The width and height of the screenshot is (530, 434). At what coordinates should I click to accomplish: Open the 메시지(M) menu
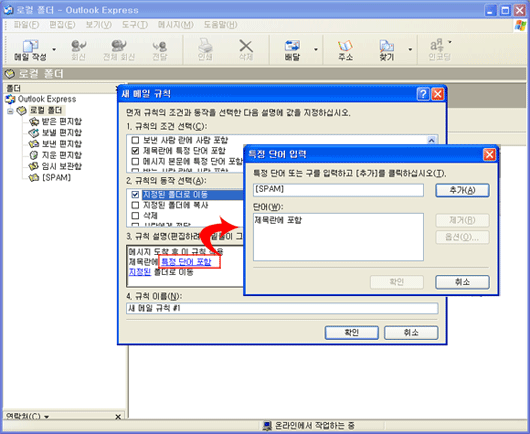(x=175, y=25)
